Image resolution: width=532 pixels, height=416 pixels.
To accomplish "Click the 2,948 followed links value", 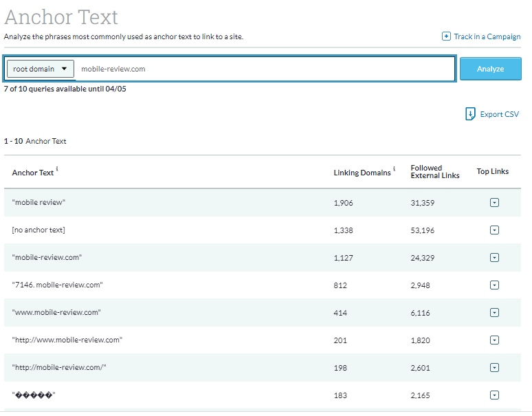I will (x=421, y=285).
